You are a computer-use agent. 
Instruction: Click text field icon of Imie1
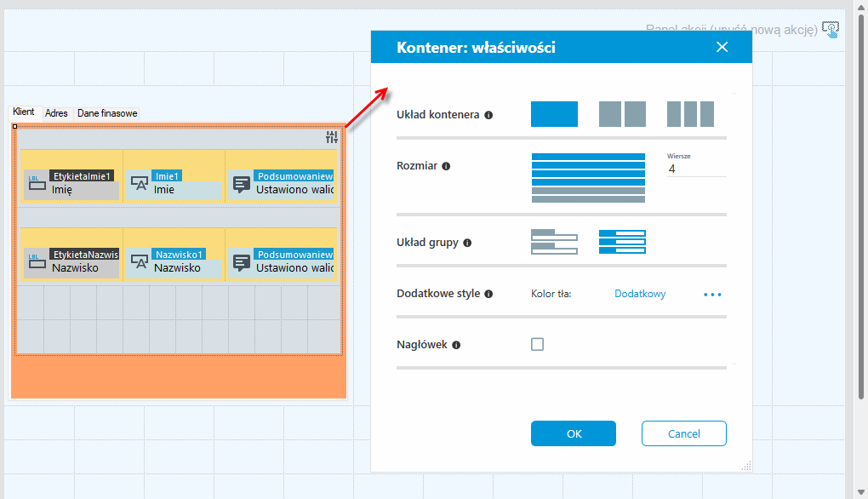(x=139, y=183)
